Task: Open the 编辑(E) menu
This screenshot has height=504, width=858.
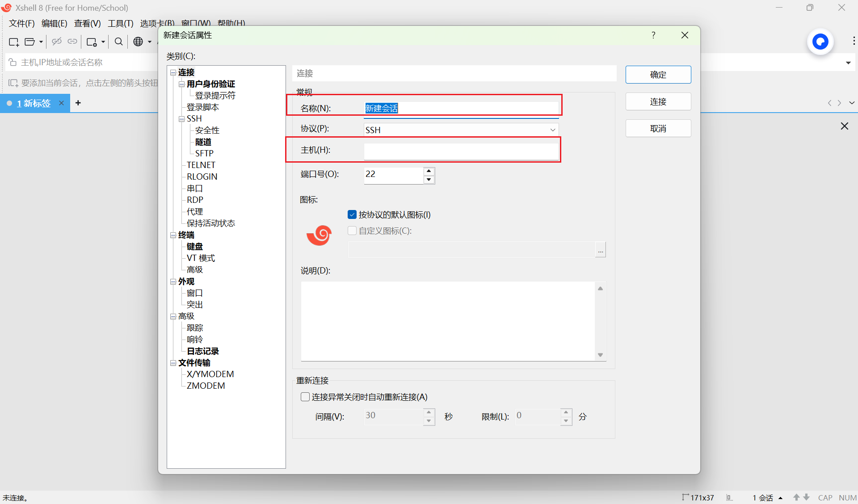Action: coord(55,23)
